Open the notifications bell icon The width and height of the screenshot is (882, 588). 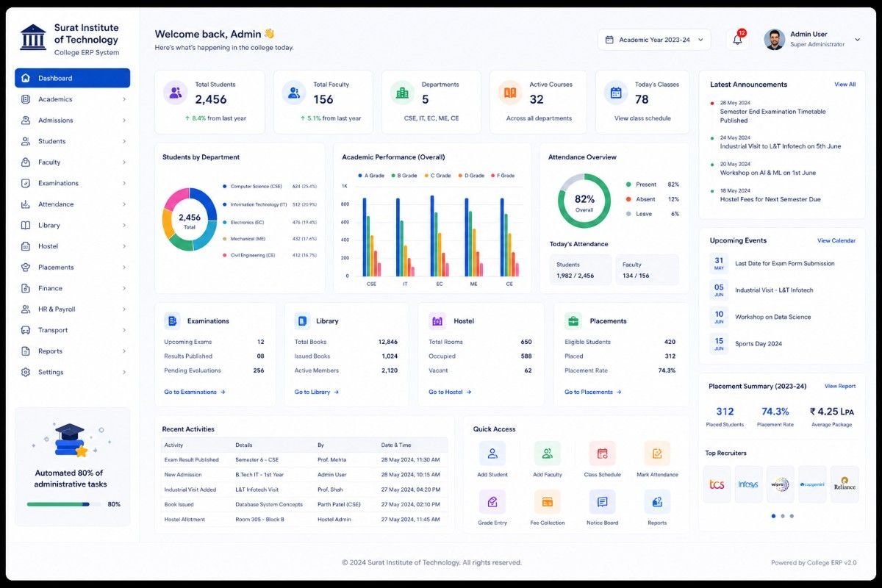tap(737, 40)
